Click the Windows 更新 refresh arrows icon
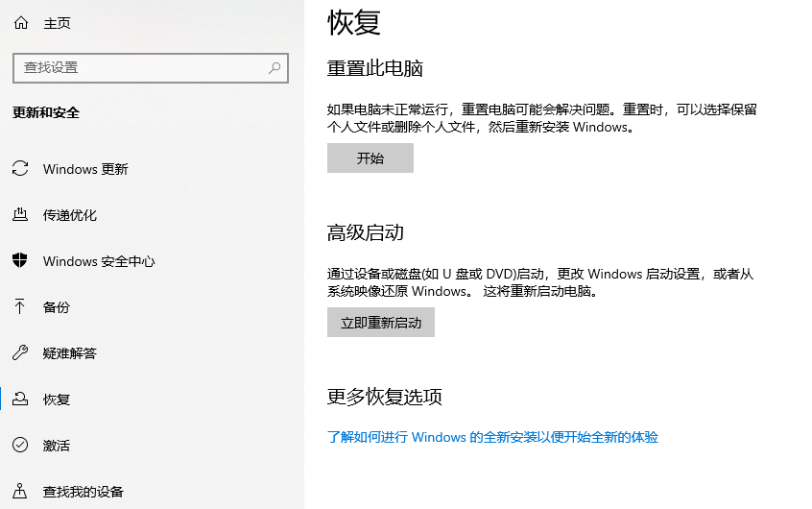The height and width of the screenshot is (509, 812). tap(20, 168)
